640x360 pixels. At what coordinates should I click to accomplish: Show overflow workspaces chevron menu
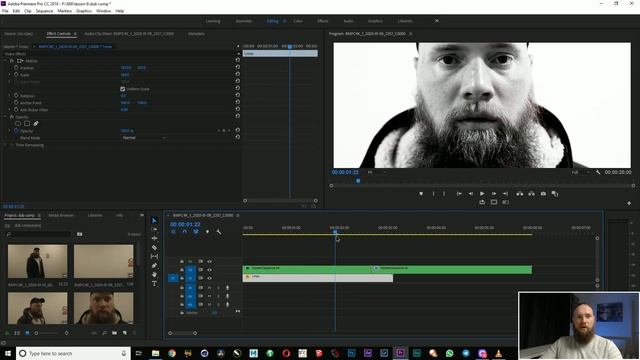(437, 21)
